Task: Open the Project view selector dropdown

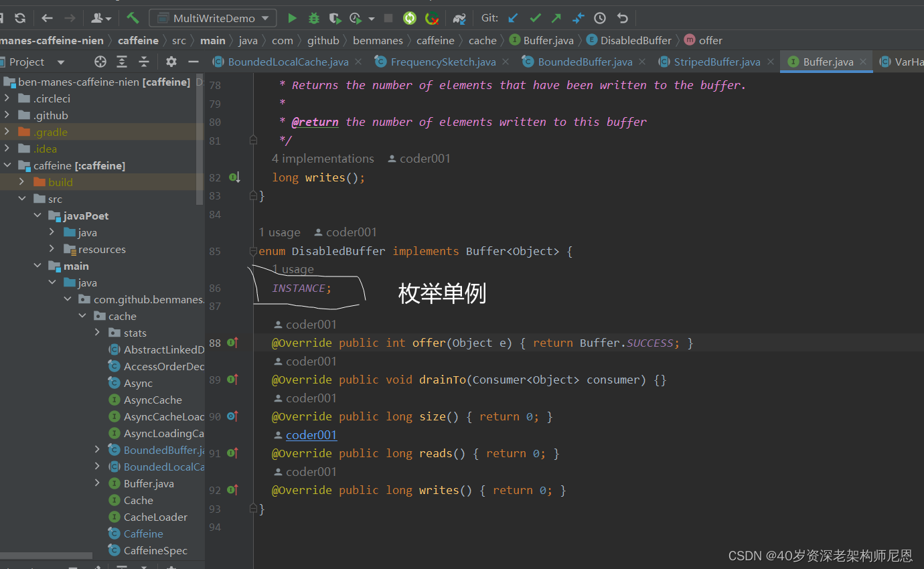Action: tap(61, 62)
